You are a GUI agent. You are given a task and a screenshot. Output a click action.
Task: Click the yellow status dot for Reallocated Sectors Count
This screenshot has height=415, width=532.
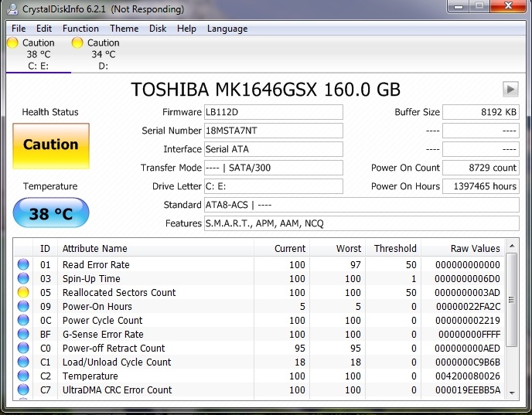click(23, 293)
